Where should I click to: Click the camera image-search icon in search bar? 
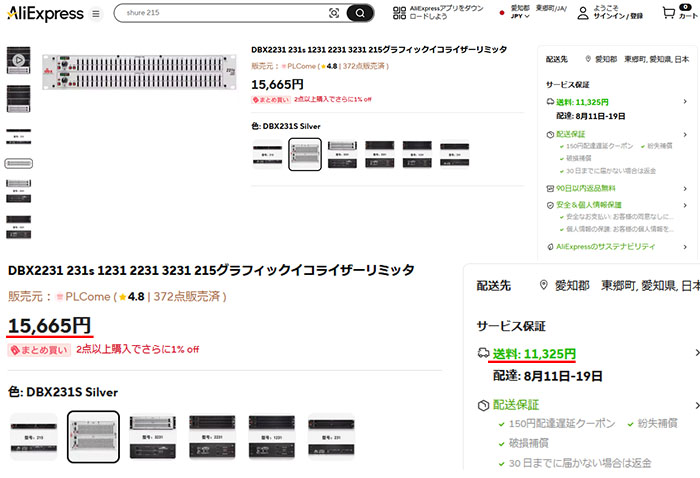click(x=334, y=13)
